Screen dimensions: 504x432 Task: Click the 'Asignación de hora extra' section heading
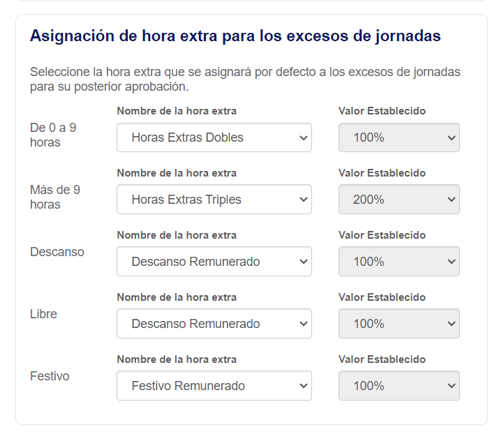click(x=235, y=36)
